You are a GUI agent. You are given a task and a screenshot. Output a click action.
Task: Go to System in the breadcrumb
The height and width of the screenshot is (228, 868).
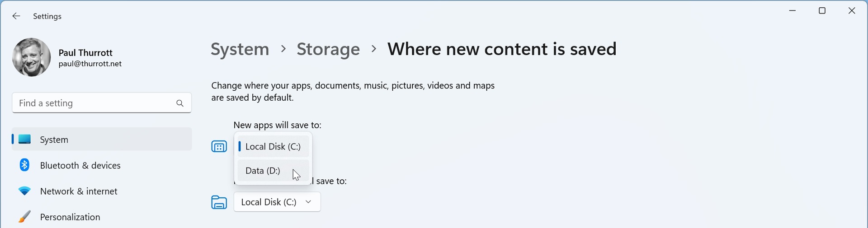pyautogui.click(x=240, y=49)
